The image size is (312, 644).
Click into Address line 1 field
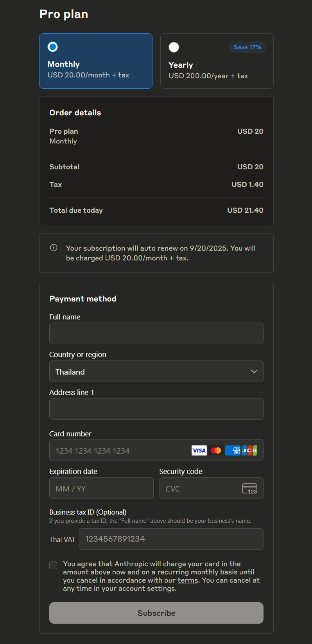point(156,409)
